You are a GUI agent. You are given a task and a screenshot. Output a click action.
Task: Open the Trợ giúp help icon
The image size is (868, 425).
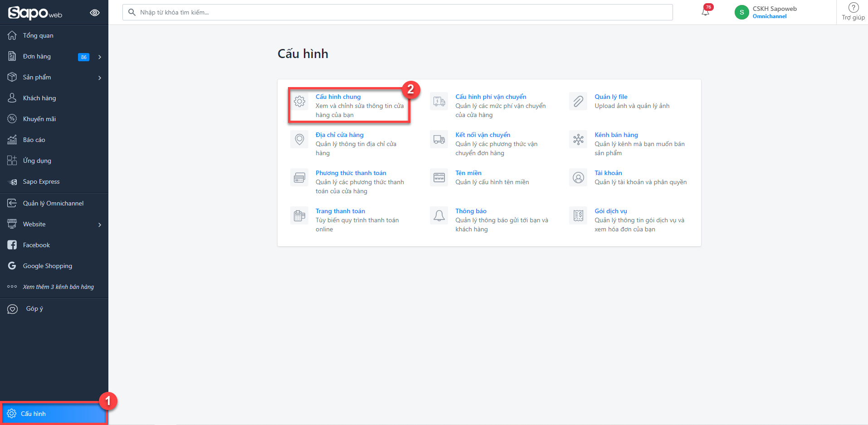853,8
